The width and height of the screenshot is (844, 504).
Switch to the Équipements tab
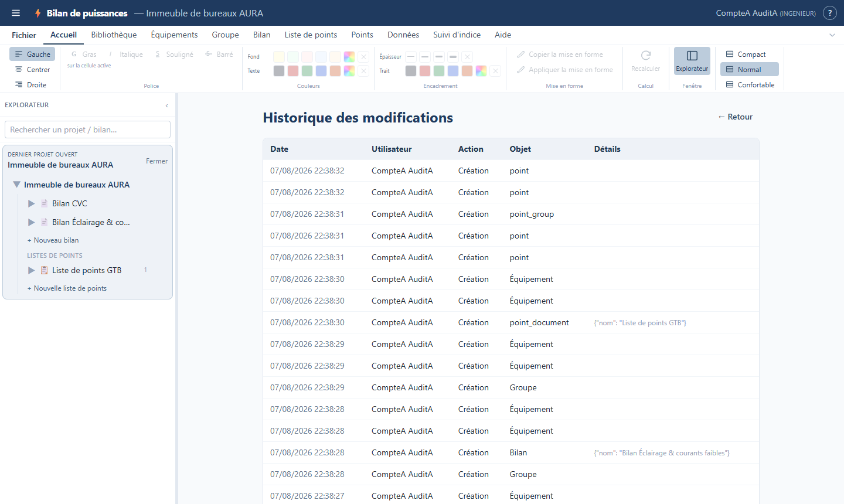point(174,35)
